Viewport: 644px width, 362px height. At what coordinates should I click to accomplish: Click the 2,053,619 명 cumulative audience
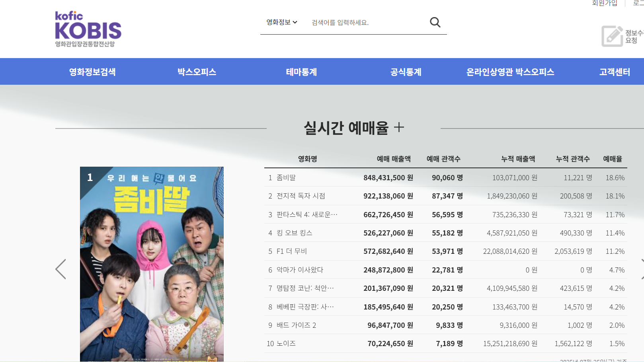(573, 251)
